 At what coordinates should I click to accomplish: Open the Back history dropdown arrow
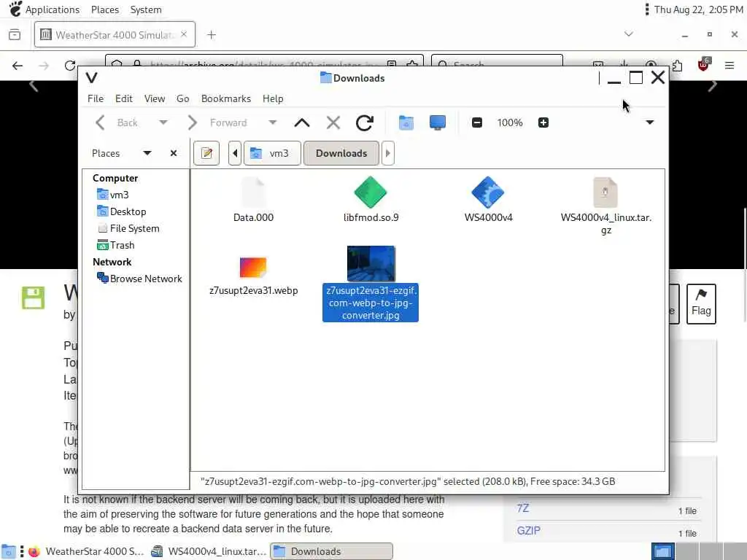tap(163, 122)
